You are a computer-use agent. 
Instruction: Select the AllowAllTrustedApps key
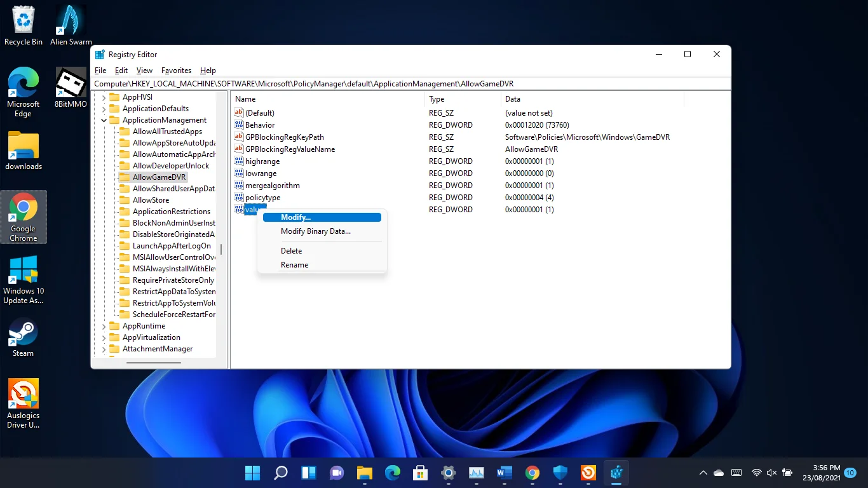167,132
